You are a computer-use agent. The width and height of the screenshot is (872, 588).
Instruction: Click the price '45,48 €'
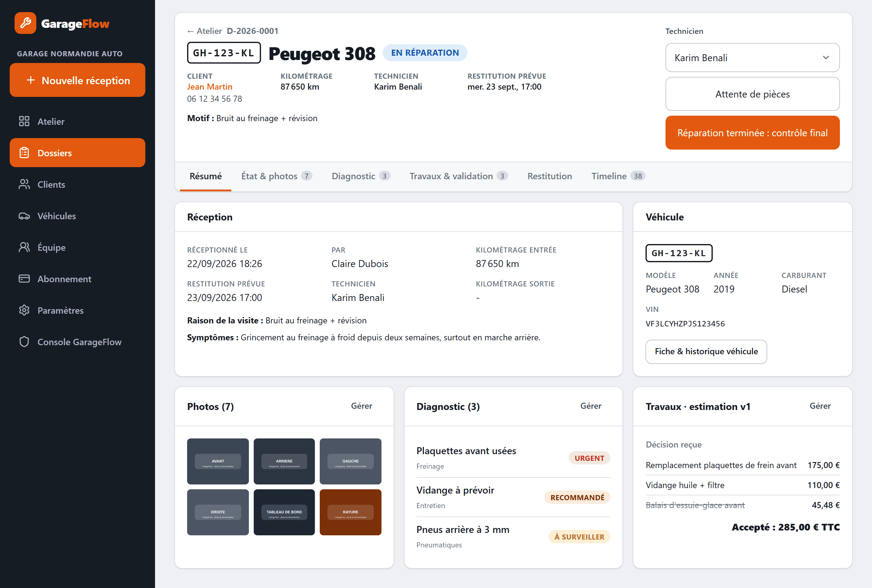click(825, 505)
